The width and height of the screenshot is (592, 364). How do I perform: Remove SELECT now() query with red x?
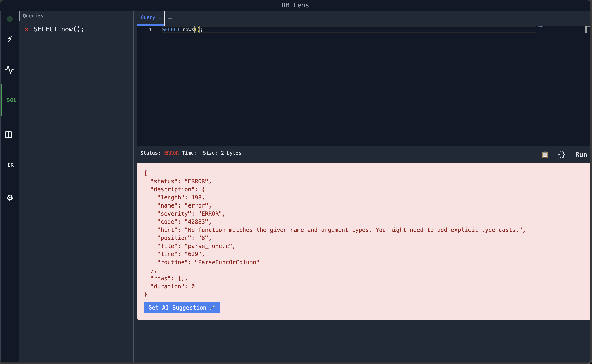pos(27,29)
